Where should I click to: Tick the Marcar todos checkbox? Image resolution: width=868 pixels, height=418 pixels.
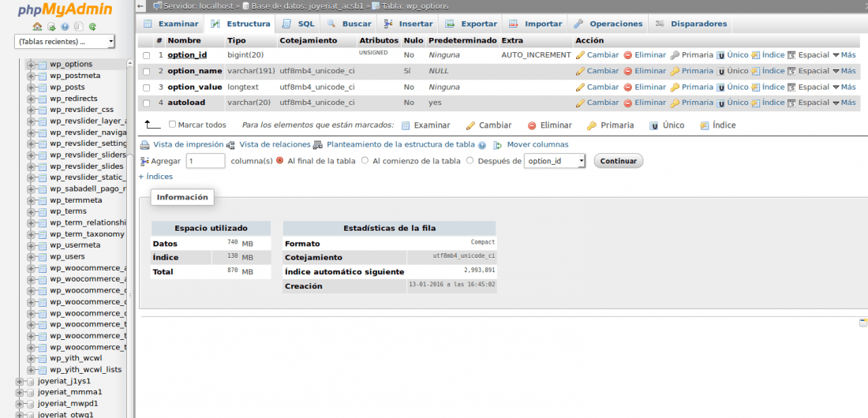click(172, 125)
